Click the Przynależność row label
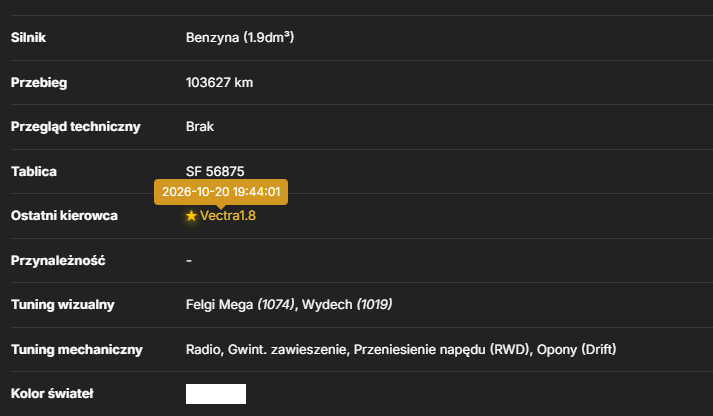713x416 pixels. point(58,261)
